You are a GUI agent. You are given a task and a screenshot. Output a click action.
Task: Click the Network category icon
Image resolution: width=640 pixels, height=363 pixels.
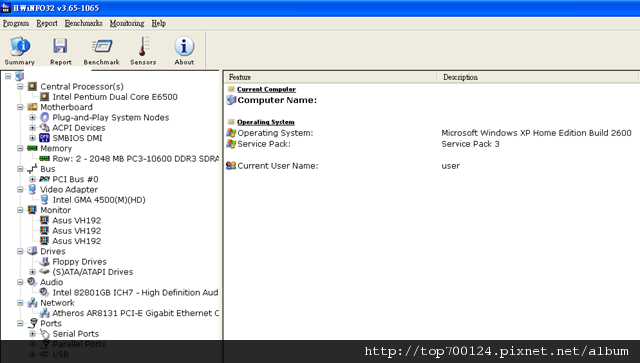click(x=32, y=303)
